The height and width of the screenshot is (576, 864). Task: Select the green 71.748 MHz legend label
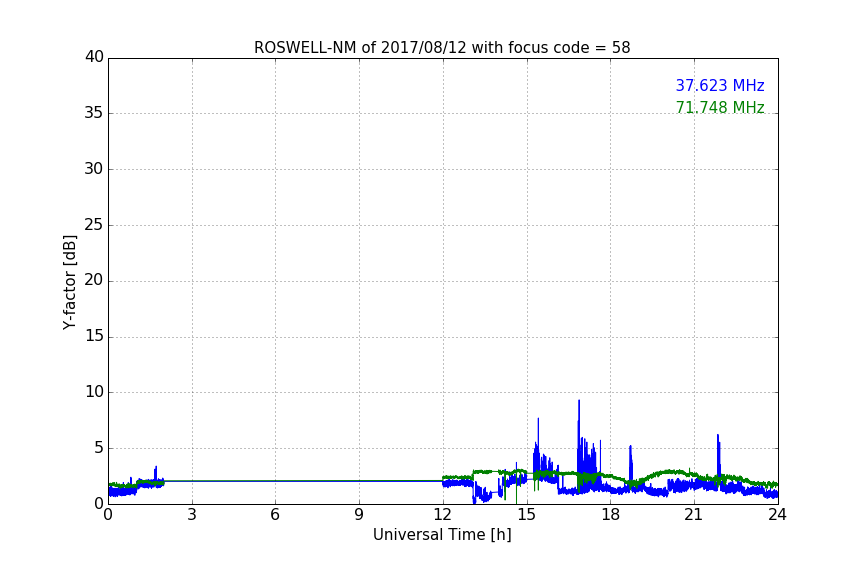720,107
